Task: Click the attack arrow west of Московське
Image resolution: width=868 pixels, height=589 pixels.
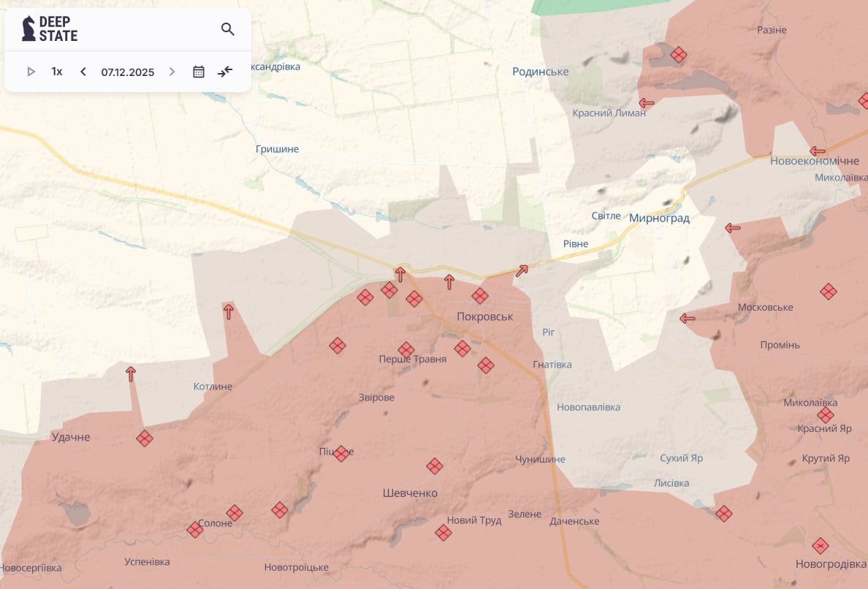Action: [x=688, y=318]
